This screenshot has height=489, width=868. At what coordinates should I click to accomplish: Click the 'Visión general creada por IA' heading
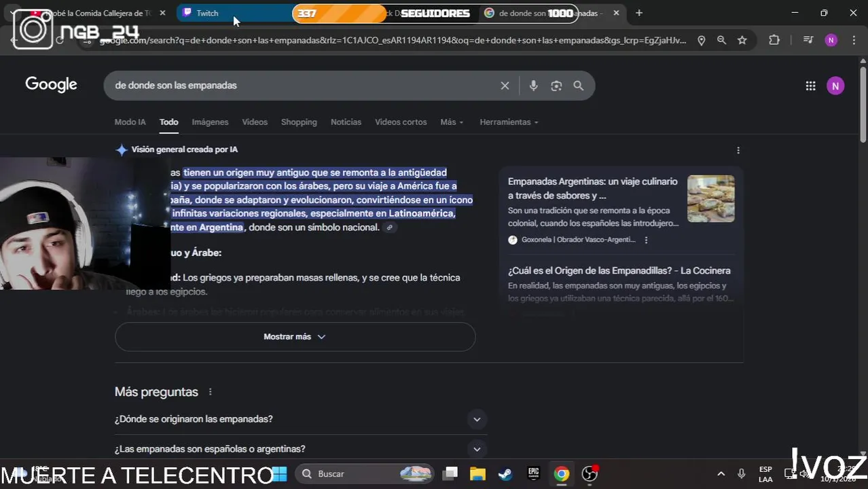184,149
